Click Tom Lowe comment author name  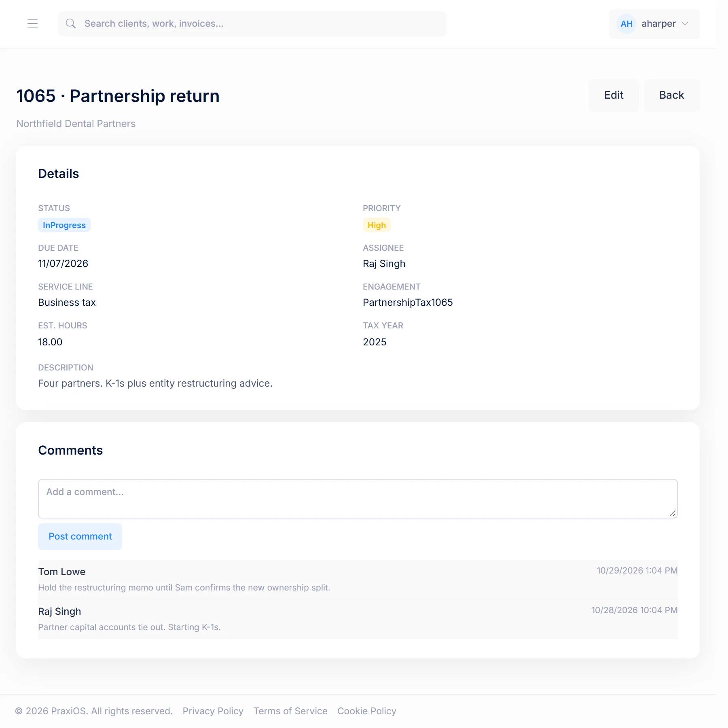click(x=62, y=572)
